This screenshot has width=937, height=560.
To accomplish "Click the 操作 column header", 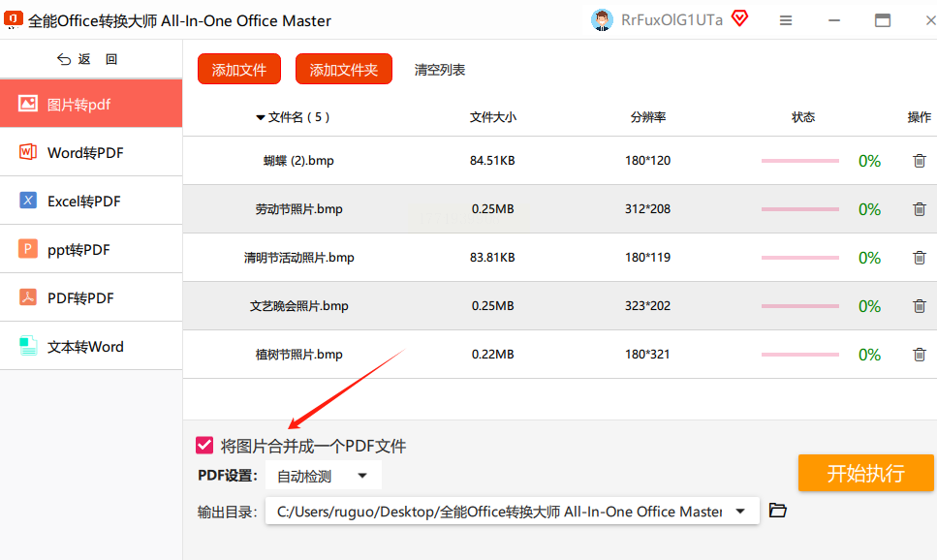I will 919,117.
